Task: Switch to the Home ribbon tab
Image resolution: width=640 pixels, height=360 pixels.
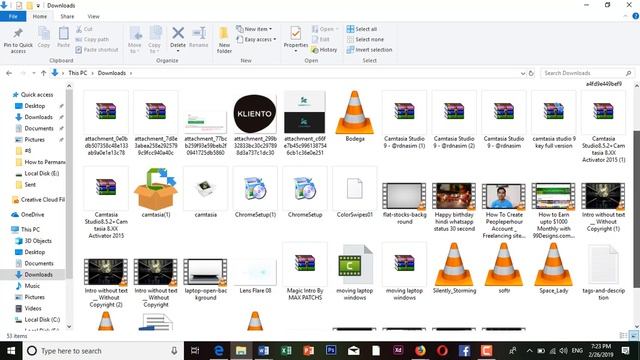Action: 40,16
